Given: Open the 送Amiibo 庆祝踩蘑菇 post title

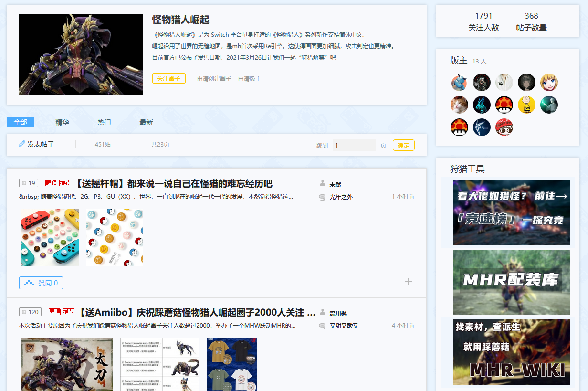Looking at the screenshot, I should tap(196, 312).
